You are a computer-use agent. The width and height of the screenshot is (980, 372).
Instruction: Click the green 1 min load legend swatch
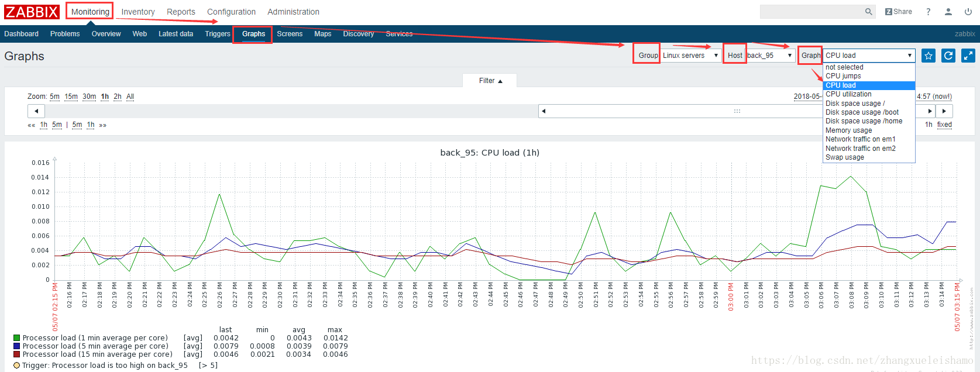pyautogui.click(x=17, y=338)
